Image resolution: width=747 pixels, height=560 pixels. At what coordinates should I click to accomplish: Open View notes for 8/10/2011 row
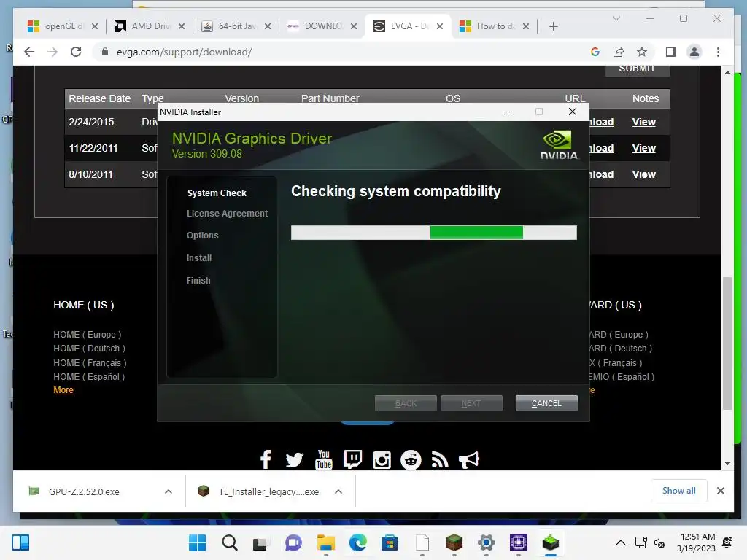click(644, 174)
